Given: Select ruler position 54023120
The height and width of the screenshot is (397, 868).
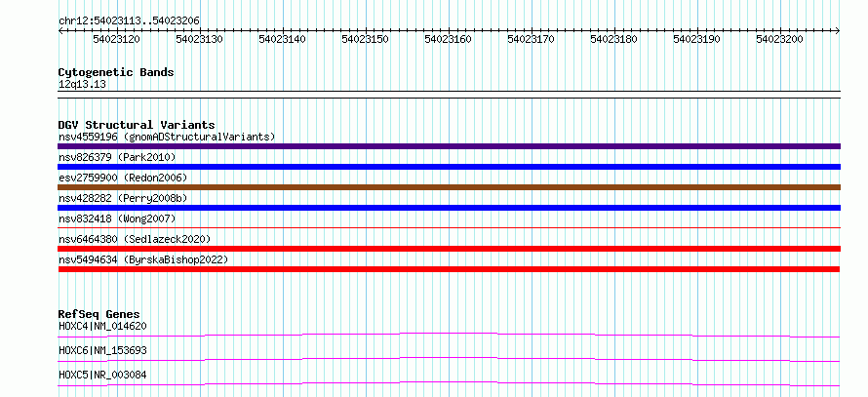Looking at the screenshot, I should (x=116, y=39).
